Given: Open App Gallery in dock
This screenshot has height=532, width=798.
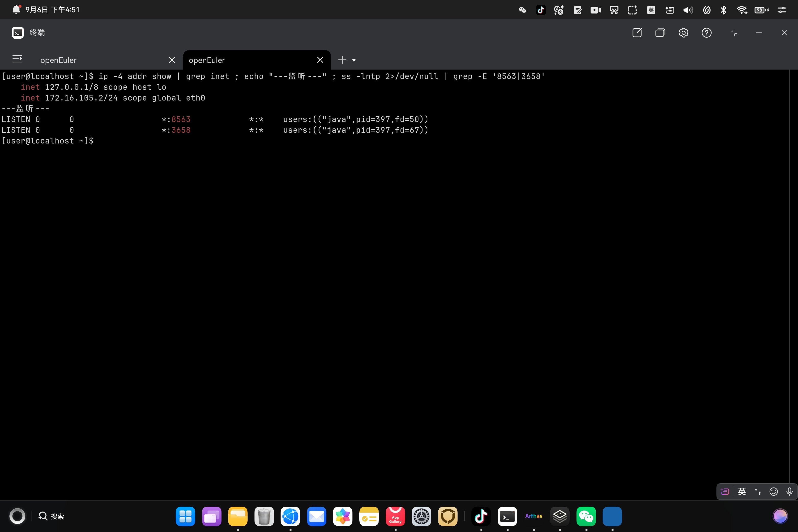Looking at the screenshot, I should [395, 516].
